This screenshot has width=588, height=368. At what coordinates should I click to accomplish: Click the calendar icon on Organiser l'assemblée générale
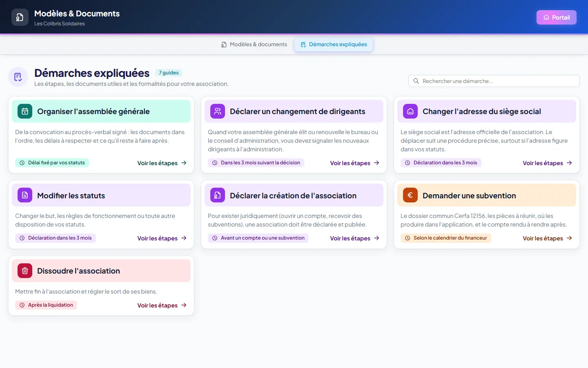tap(25, 111)
